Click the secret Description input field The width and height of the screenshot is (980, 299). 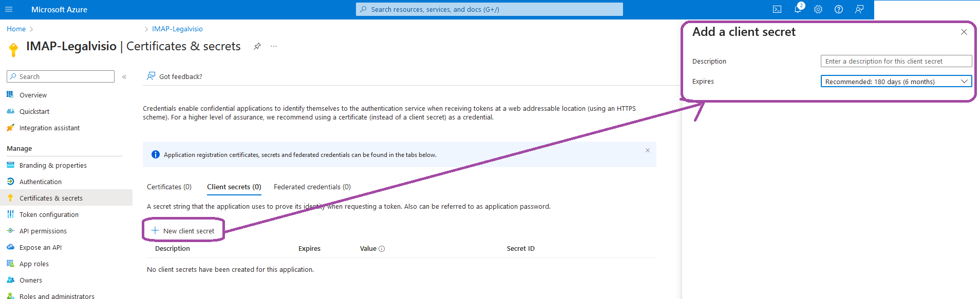coord(896,61)
